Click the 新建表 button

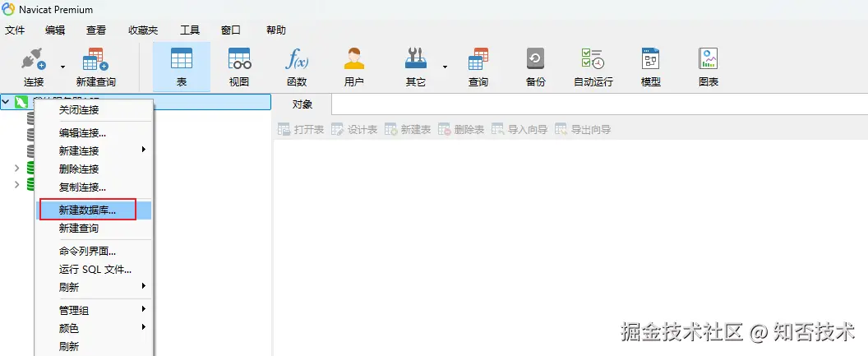point(408,130)
